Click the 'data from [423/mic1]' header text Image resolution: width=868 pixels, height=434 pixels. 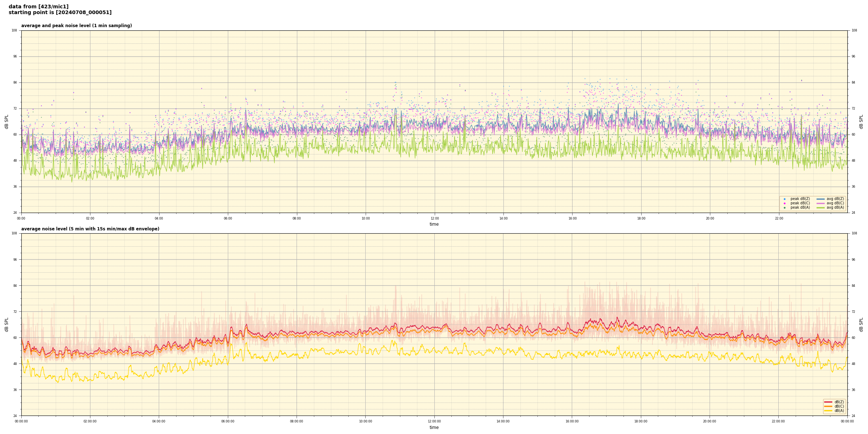38,7
